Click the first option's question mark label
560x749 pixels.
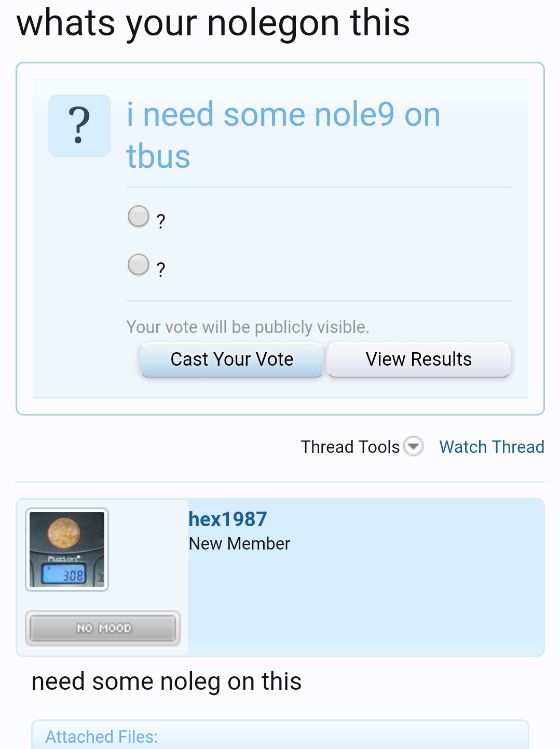click(161, 221)
